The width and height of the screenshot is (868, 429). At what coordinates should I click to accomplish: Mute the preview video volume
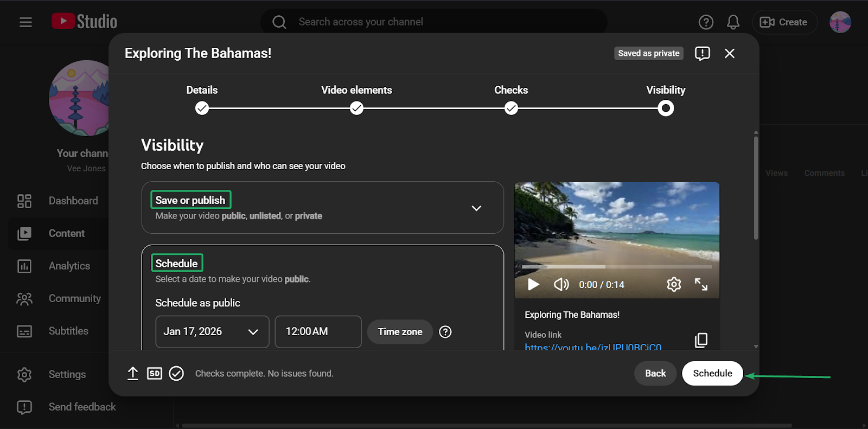561,284
